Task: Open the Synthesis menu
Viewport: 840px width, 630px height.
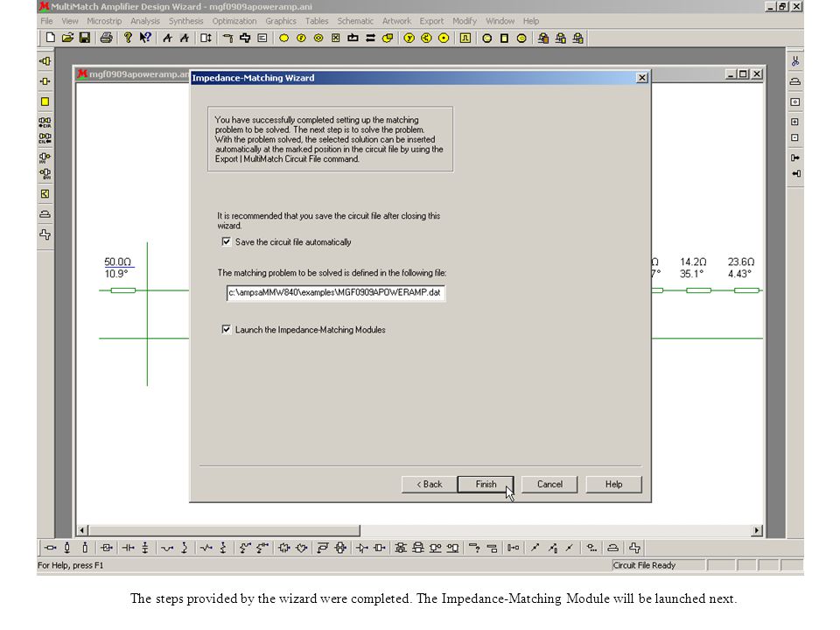Action: click(185, 21)
